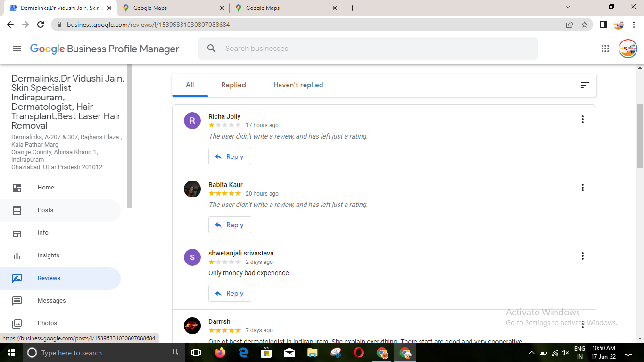The height and width of the screenshot is (362, 644).
Task: Open the tab search chevron
Action: 568,7
